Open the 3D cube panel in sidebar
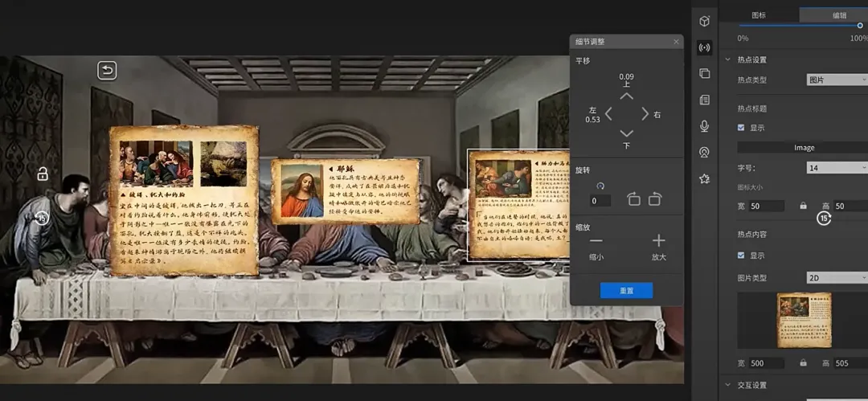Viewport: 868px width, 401px height. [x=704, y=22]
